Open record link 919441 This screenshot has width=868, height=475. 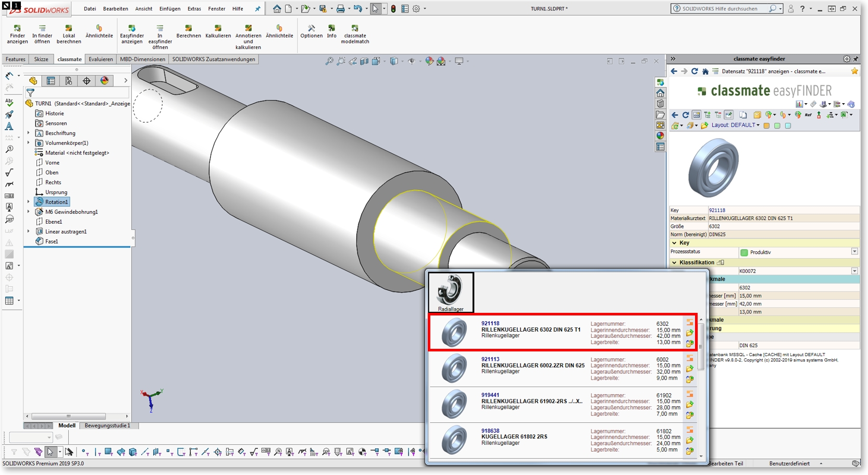[490, 395]
